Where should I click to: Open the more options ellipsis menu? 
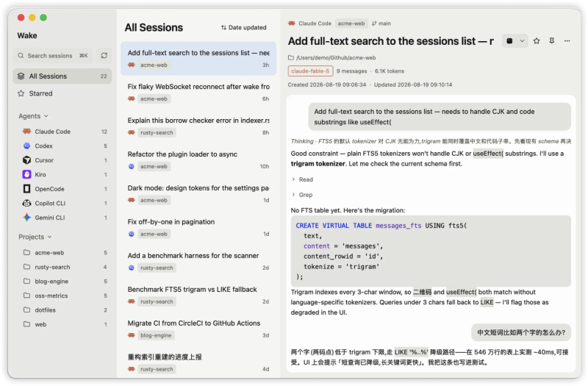567,41
